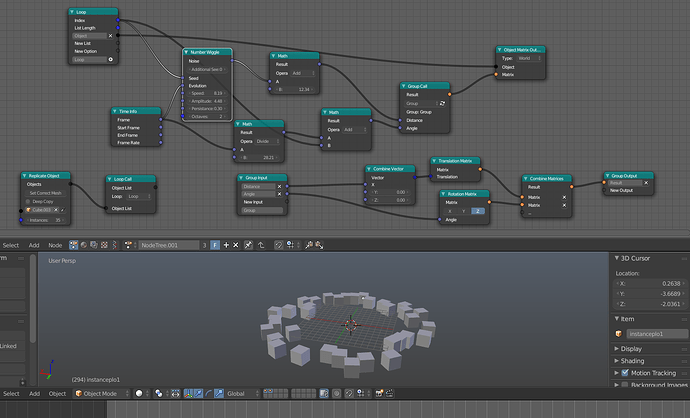
Task: Collapse the Loop node header triangle
Action: [72, 12]
